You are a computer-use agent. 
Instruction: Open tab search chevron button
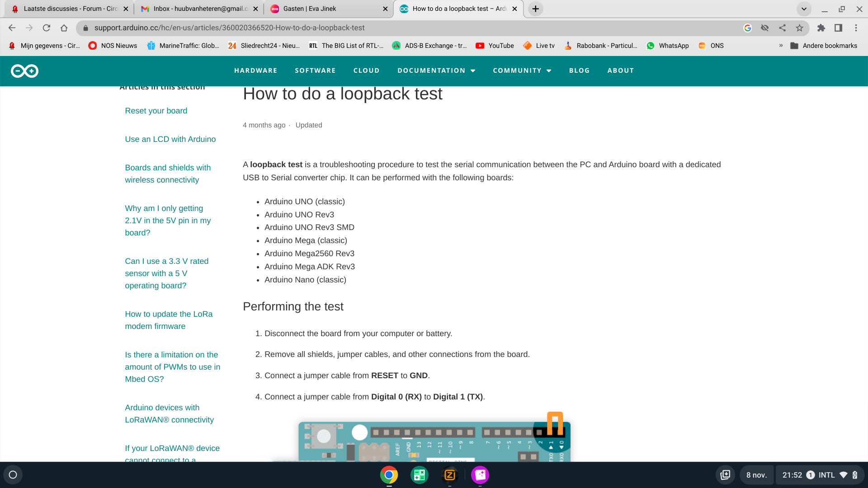tap(804, 9)
